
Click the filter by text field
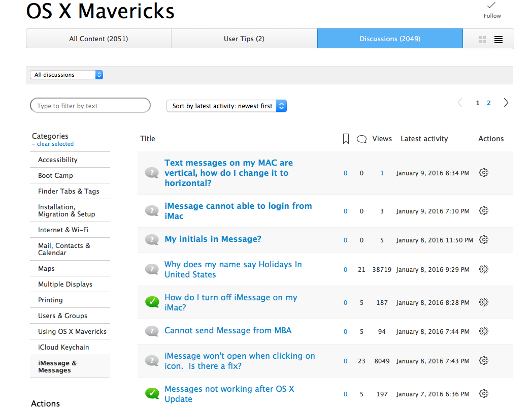90,106
